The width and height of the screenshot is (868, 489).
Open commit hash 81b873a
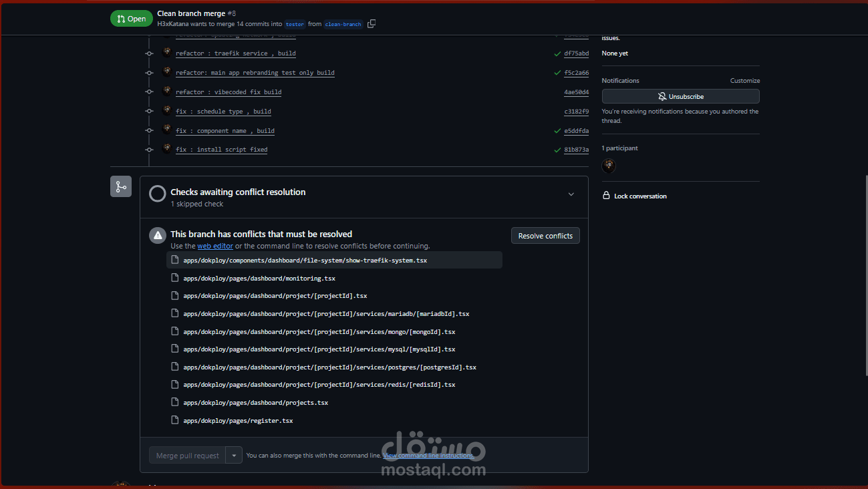click(577, 150)
